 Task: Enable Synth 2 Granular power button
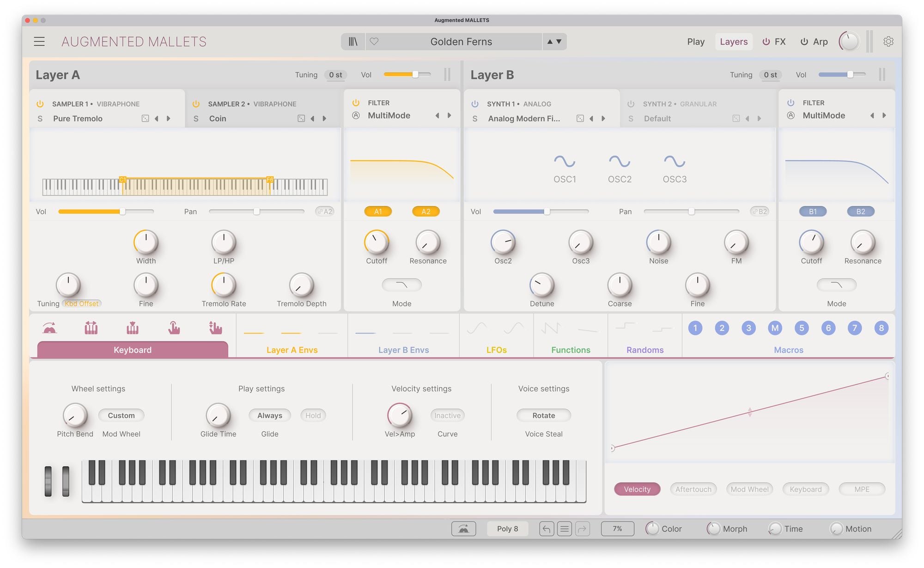pyautogui.click(x=631, y=104)
